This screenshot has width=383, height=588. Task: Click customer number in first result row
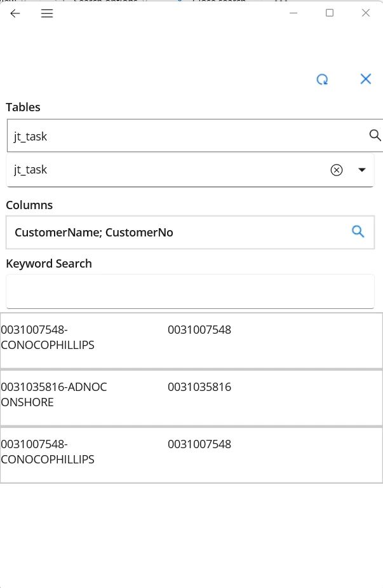click(x=199, y=330)
